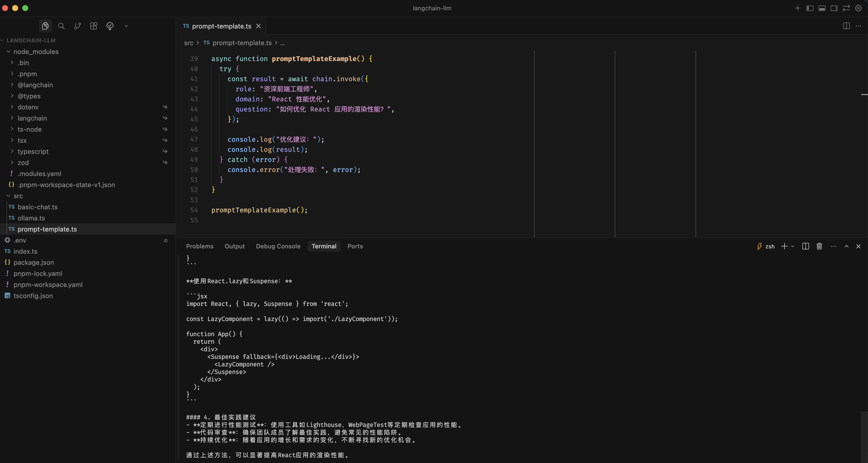868x463 pixels.
Task: Expand the @types folder
Action: click(x=88, y=96)
